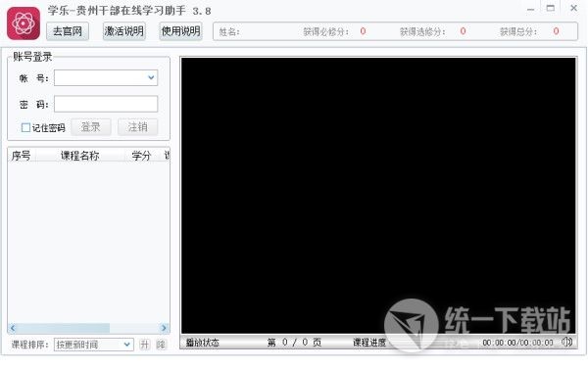This screenshot has width=588, height=370.
Task: Sort by 课程名称 column header
Action: tap(80, 155)
